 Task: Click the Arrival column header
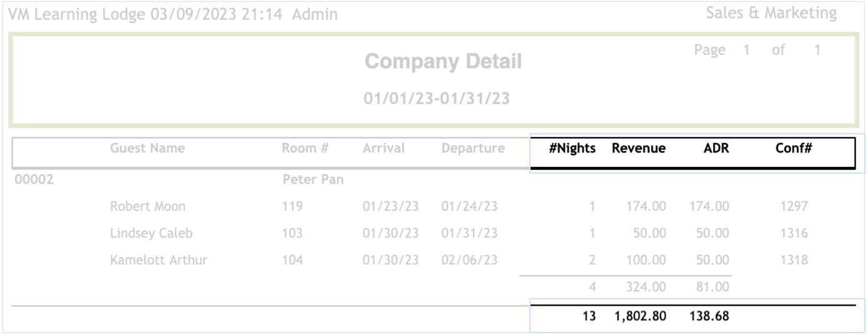coord(384,149)
